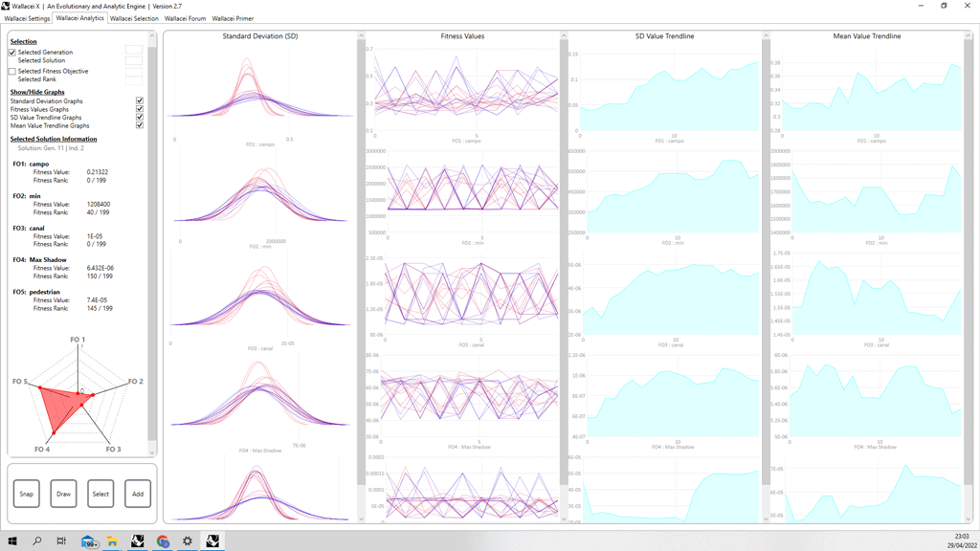The image size is (980, 551).
Task: Toggle the Mean Value Trendline Graphs checkbox
Action: point(140,125)
